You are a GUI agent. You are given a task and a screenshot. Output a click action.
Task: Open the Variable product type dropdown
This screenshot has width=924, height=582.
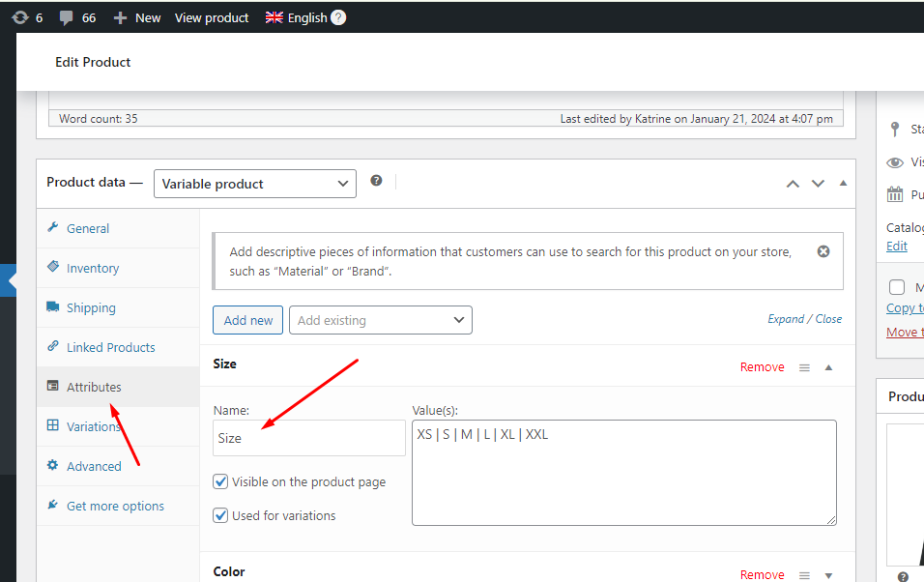(255, 184)
